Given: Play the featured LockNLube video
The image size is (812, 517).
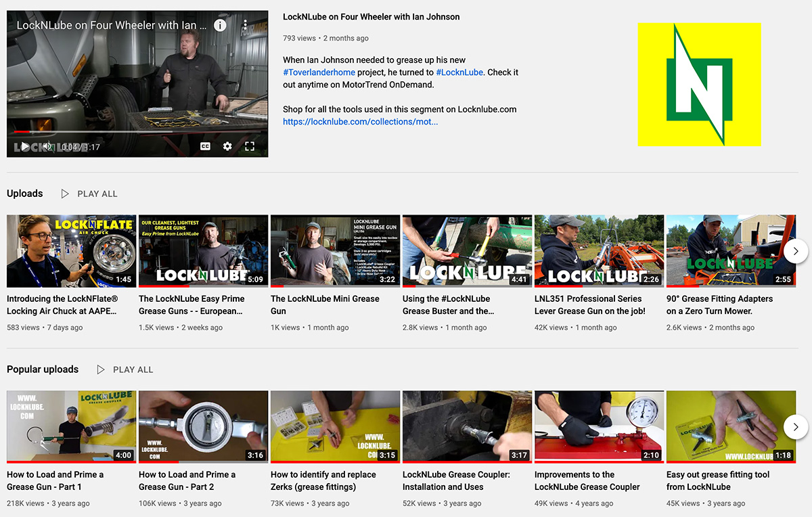Looking at the screenshot, I should point(24,146).
